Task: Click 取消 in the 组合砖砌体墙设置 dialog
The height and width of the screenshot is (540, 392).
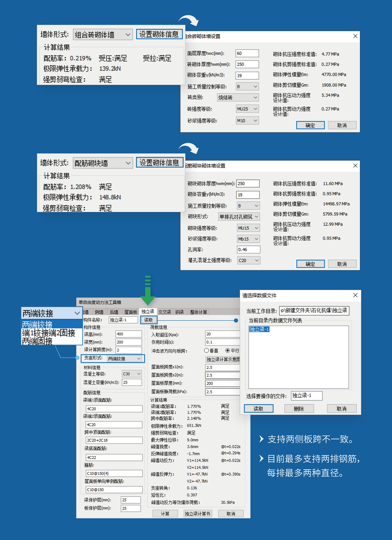Action: click(x=342, y=125)
